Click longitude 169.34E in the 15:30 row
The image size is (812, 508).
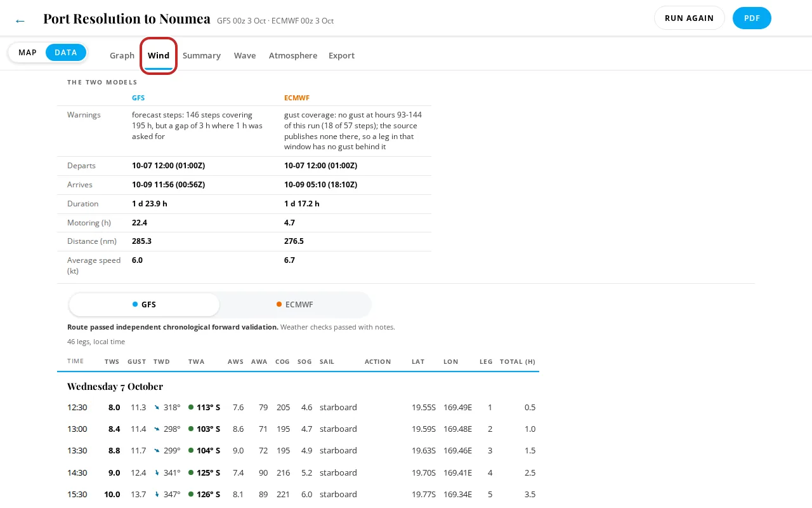coord(457,495)
